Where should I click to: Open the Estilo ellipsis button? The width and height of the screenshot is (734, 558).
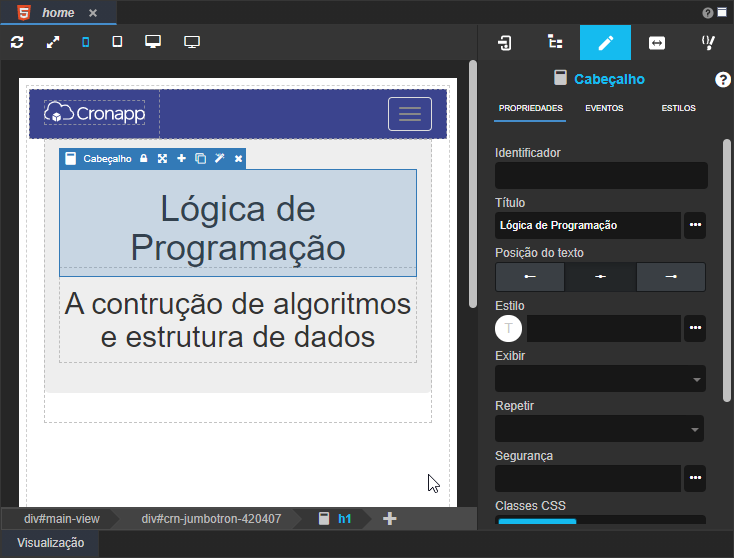click(695, 328)
